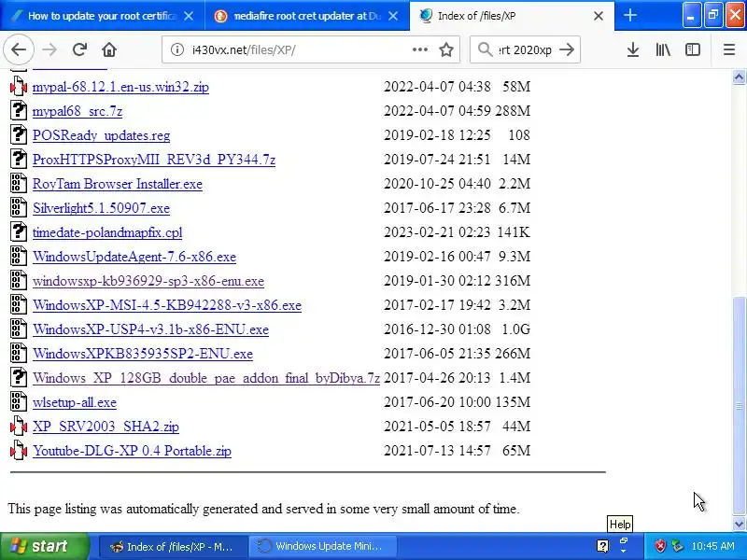Click the vertical scrollbar thumb
The image size is (747, 560).
[x=739, y=406]
